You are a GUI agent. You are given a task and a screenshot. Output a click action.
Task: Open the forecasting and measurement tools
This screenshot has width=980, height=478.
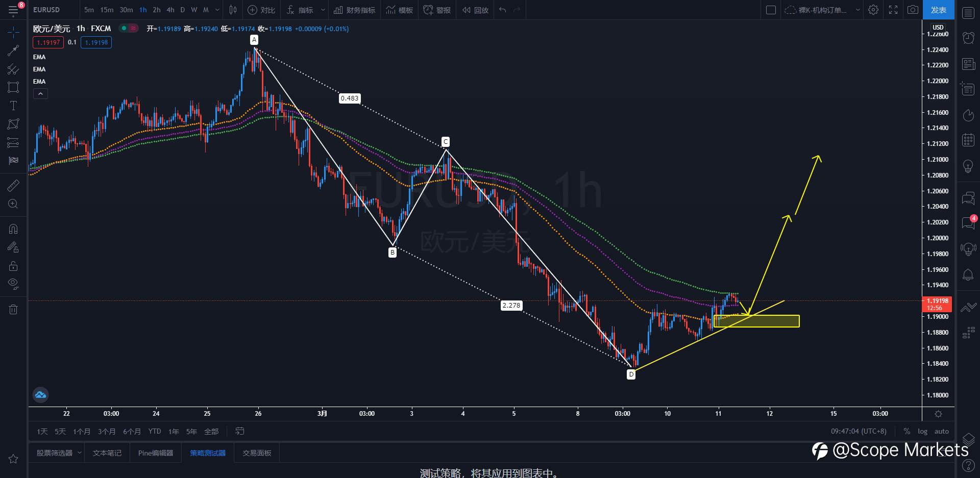tap(13, 142)
